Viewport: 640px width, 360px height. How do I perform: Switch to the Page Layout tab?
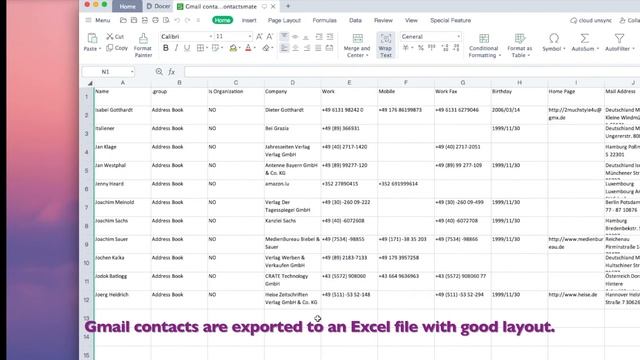pyautogui.click(x=284, y=20)
